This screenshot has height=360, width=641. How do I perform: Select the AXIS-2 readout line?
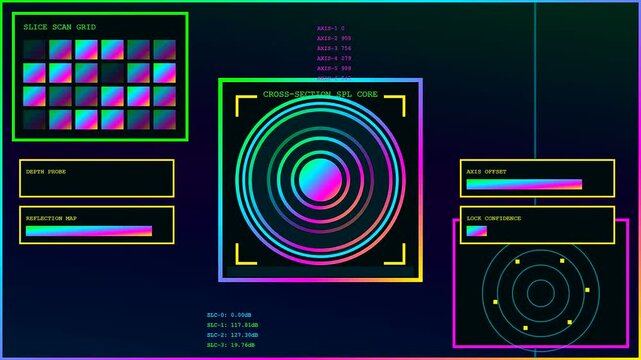(x=334, y=38)
